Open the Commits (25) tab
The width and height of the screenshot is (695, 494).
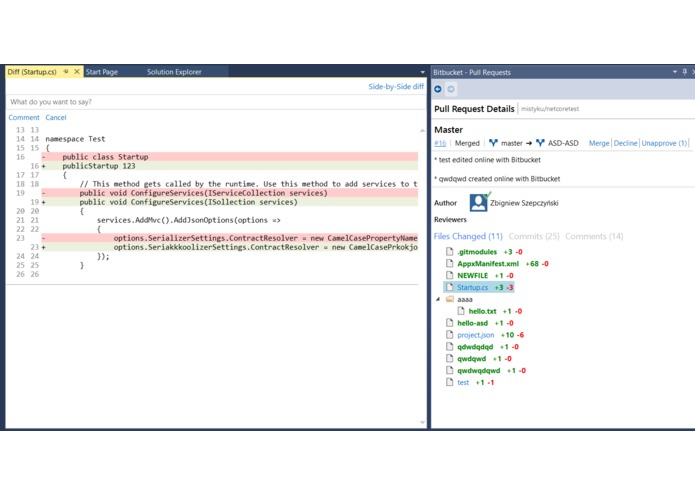[x=534, y=236]
